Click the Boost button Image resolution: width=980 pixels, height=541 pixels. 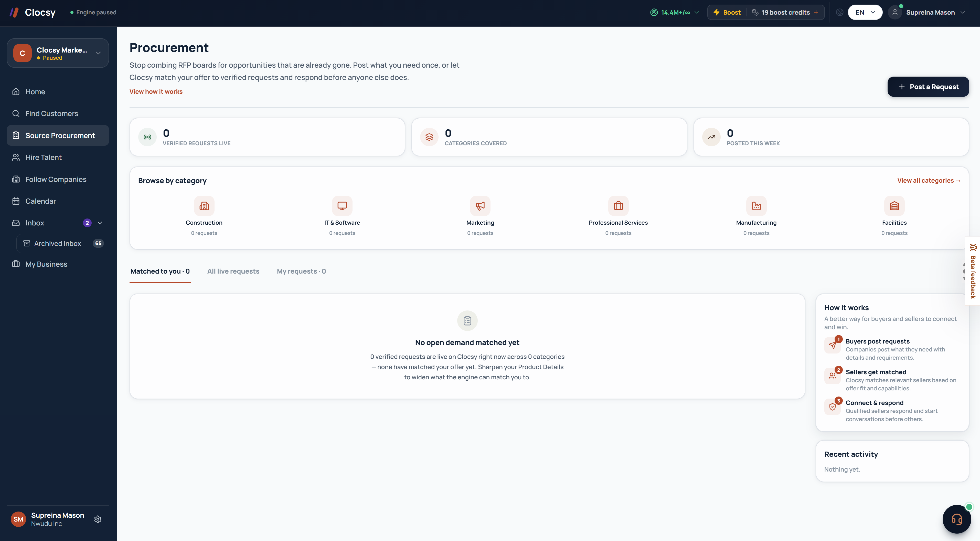727,13
